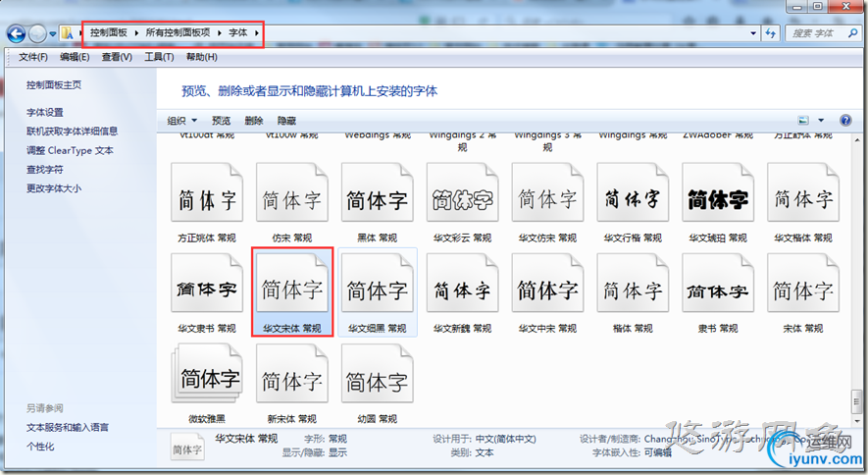The image size is (868, 475).
Task: Click the Forward navigation arrow button
Action: pos(37,33)
